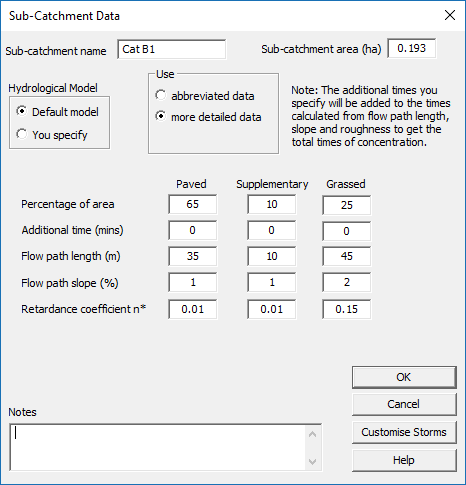Open Help for sub-catchment data

click(404, 460)
